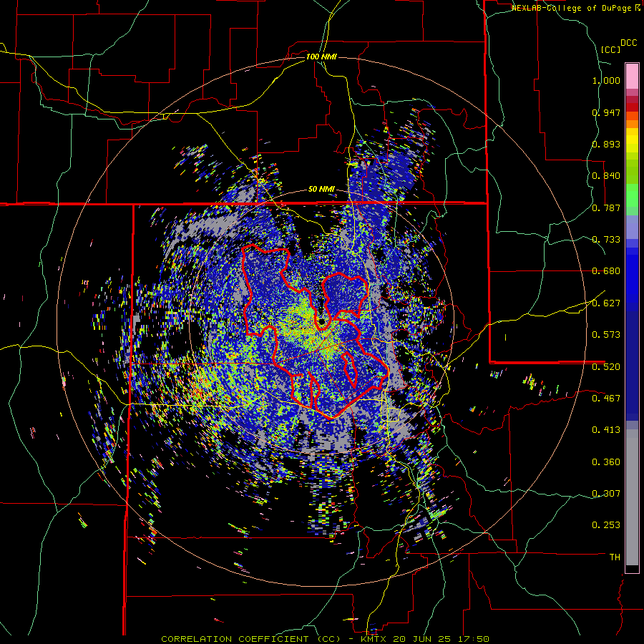Screen dimensions: 644x644
Task: Click the 0.893 value on the color scale
Action: (606, 144)
